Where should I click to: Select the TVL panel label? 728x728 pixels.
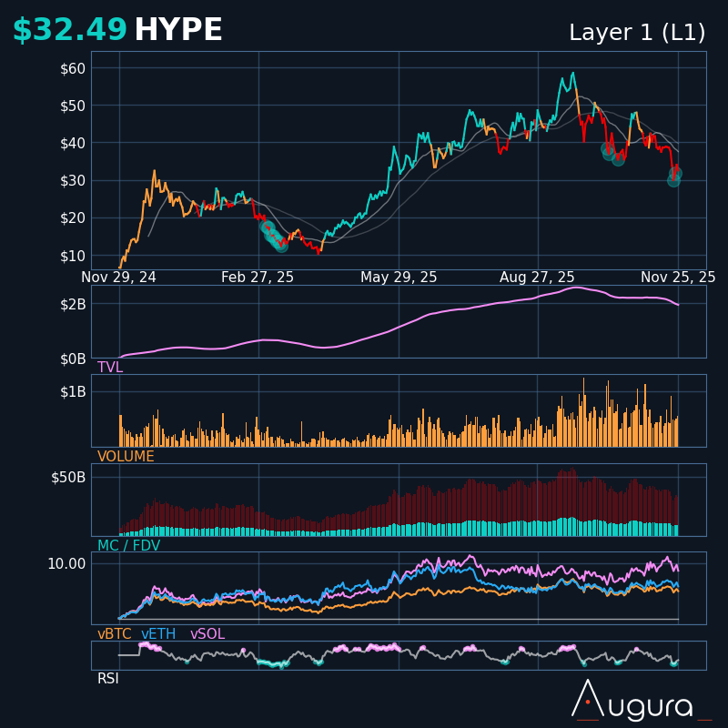pyautogui.click(x=110, y=368)
